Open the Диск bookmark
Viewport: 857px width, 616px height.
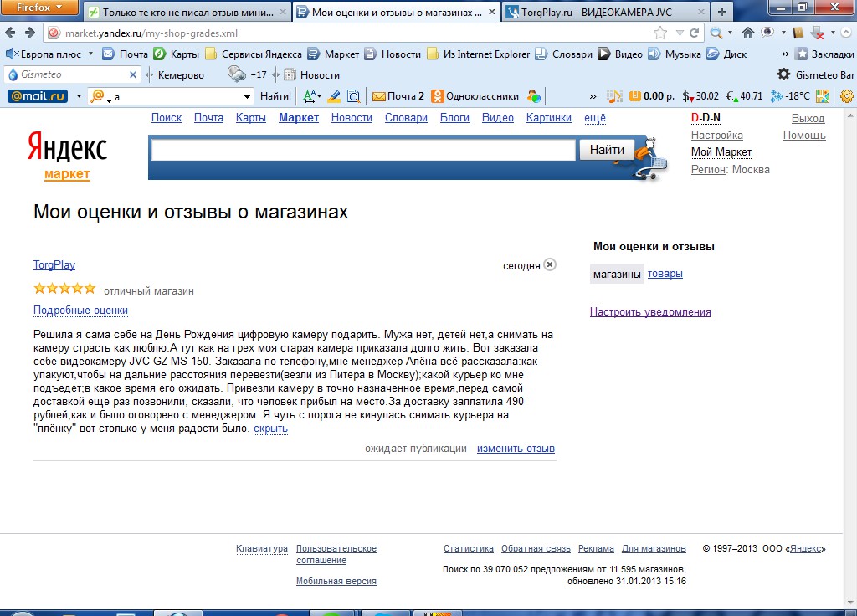click(726, 54)
